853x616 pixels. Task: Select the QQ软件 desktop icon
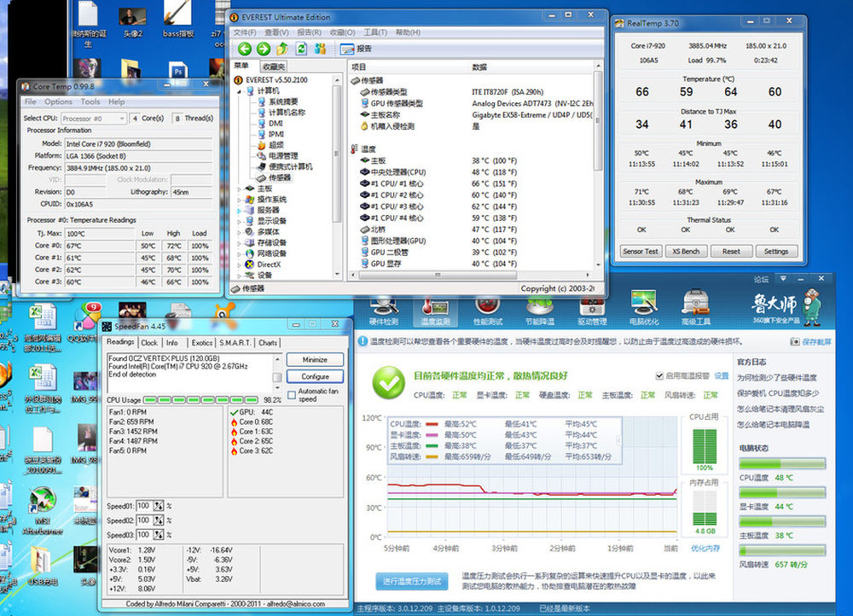86,323
